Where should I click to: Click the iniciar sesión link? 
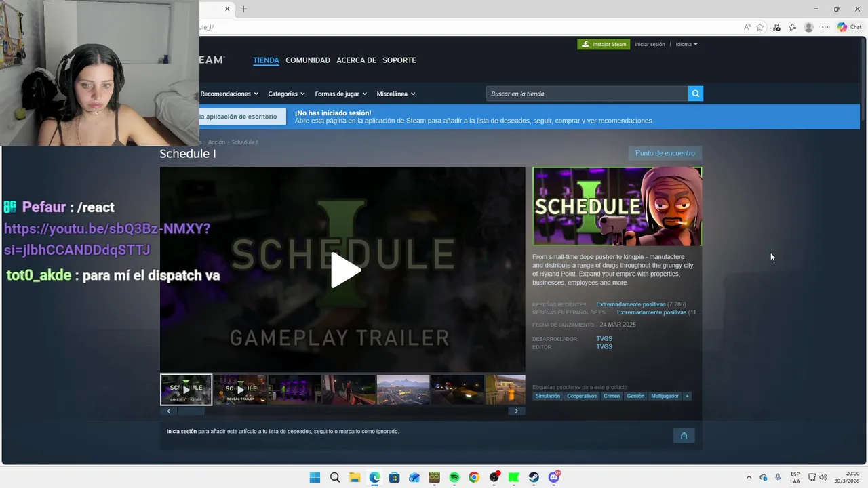pyautogui.click(x=650, y=44)
